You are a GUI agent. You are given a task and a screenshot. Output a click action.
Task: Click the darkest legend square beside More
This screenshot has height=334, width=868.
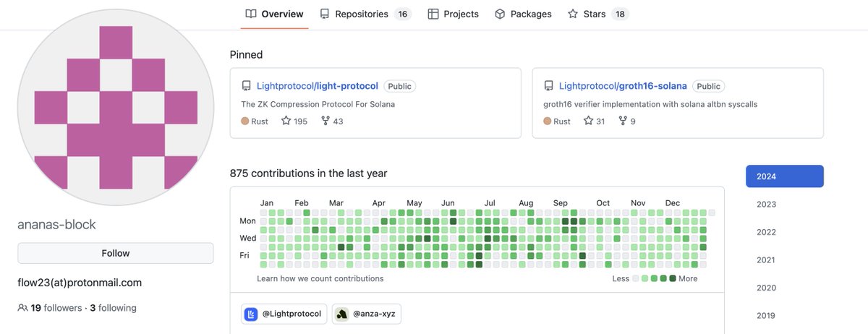click(673, 278)
